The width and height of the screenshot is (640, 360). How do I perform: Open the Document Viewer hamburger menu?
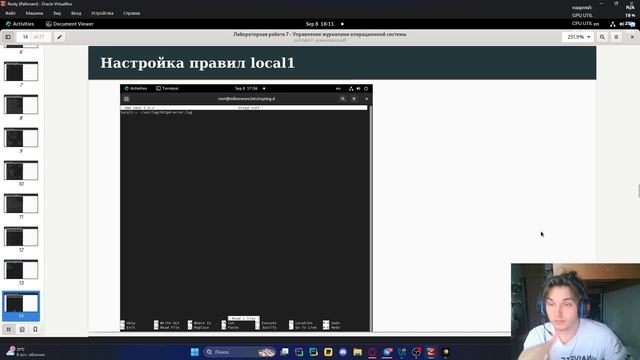[x=616, y=37]
